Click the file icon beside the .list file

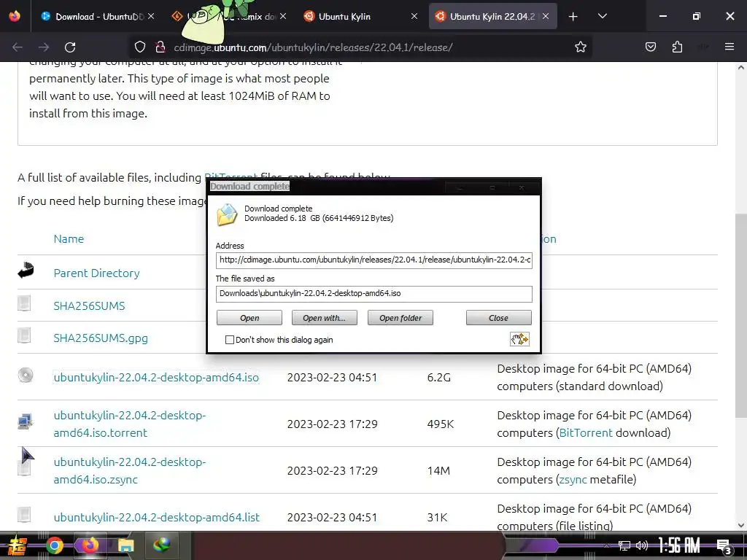(24, 514)
